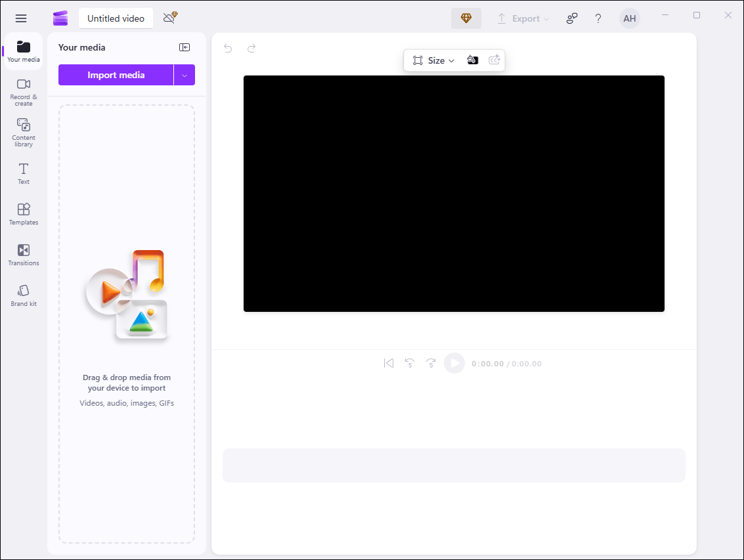Open the Size aspect ratio dropdown
Viewport: 744px width, 560px height.
tap(434, 60)
